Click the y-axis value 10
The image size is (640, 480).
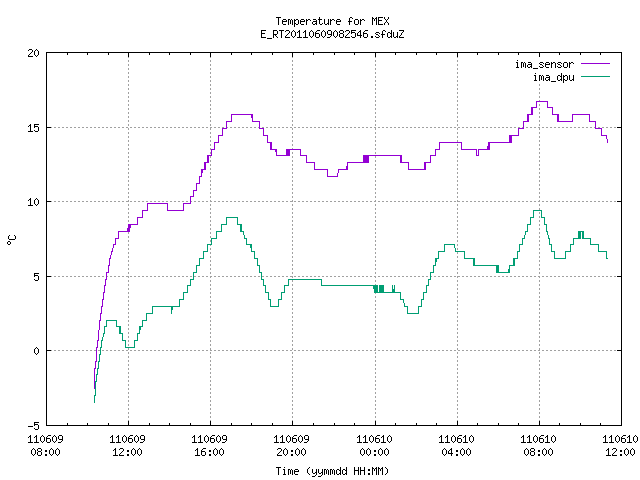point(34,202)
